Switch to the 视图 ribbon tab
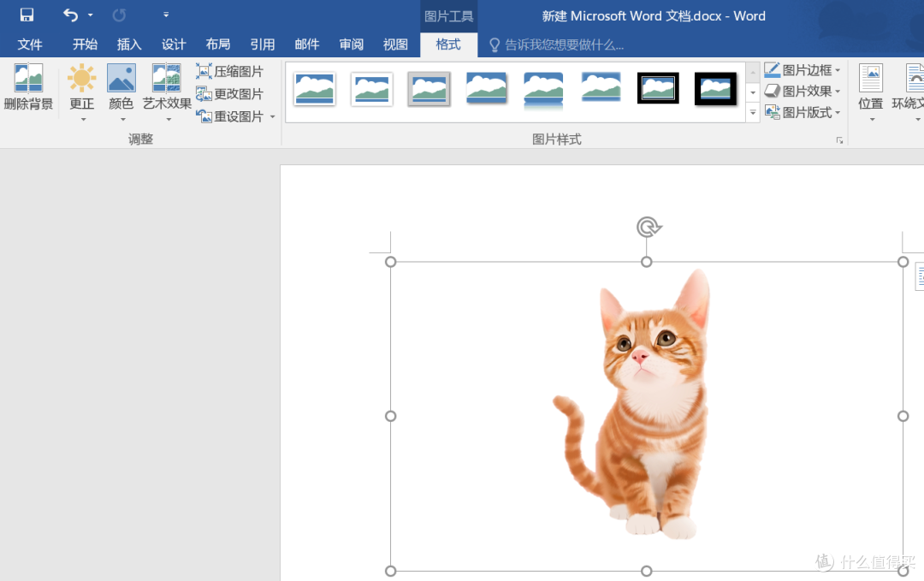 (395, 44)
